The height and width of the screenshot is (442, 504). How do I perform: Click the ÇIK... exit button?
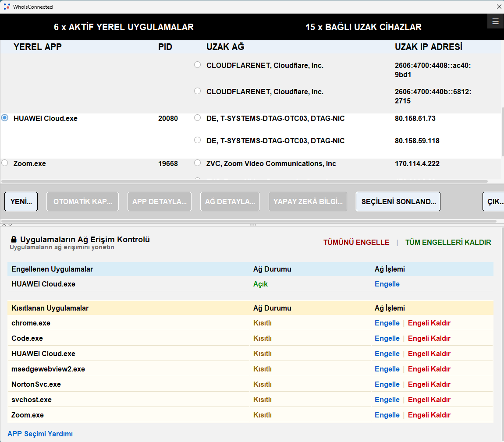494,202
